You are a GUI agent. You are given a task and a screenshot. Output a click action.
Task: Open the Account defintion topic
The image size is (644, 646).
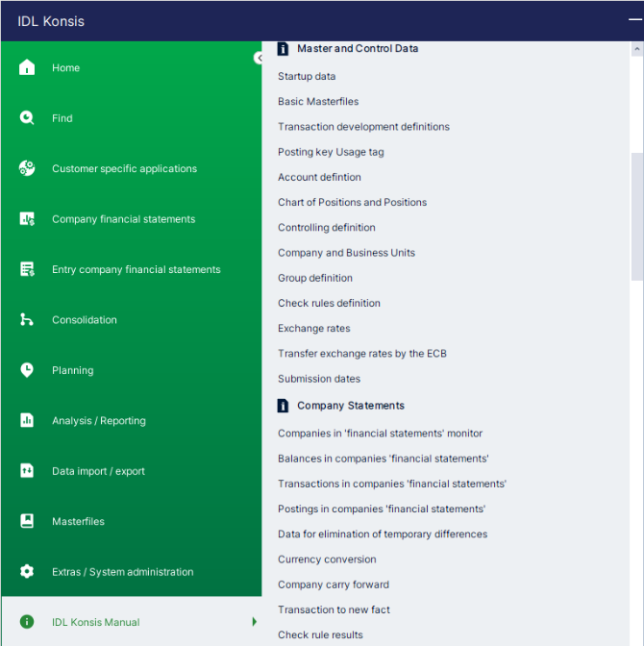pos(319,177)
